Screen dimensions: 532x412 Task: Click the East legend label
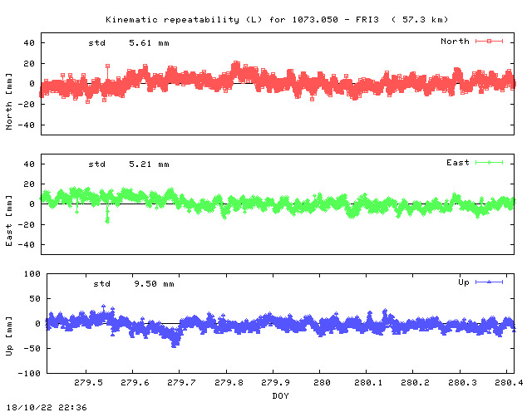[458, 163]
